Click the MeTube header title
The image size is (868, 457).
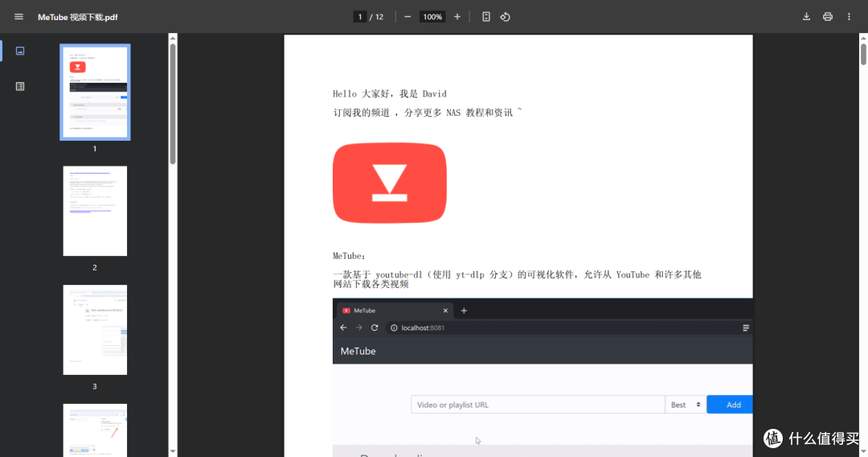358,351
